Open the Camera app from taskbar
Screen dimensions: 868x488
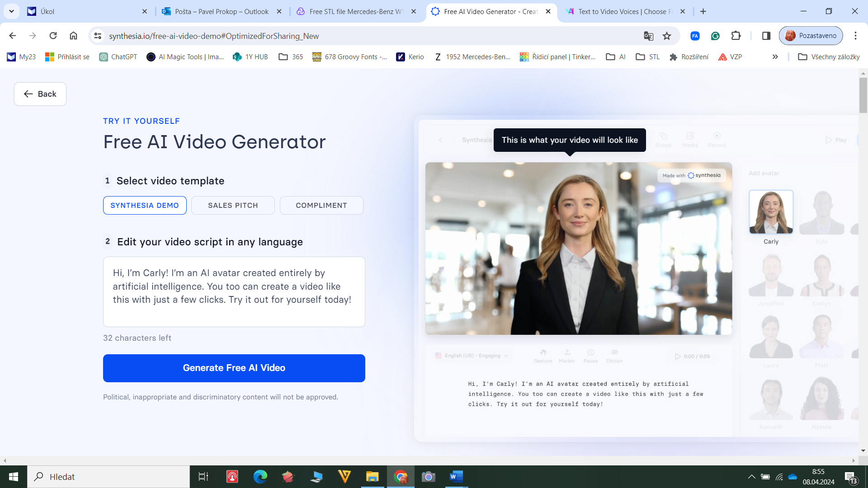tap(429, 477)
